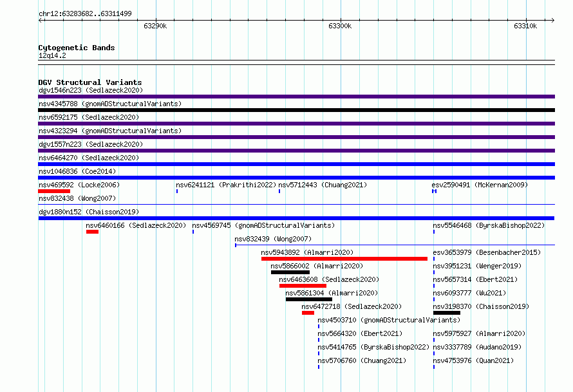This screenshot has height=392, width=573.
Task: Open nsv832438 (Wong2007) variant label
Action: coord(77,198)
